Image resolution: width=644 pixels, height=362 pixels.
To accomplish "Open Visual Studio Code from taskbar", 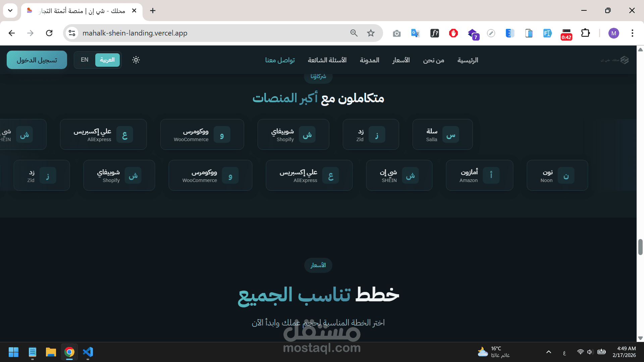I will 88,352.
